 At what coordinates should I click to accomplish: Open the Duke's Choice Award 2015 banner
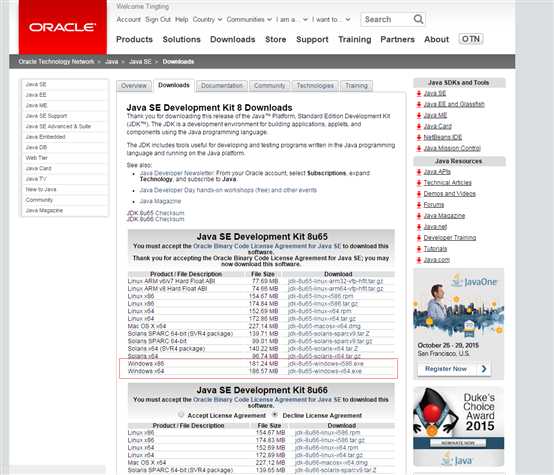[458, 427]
